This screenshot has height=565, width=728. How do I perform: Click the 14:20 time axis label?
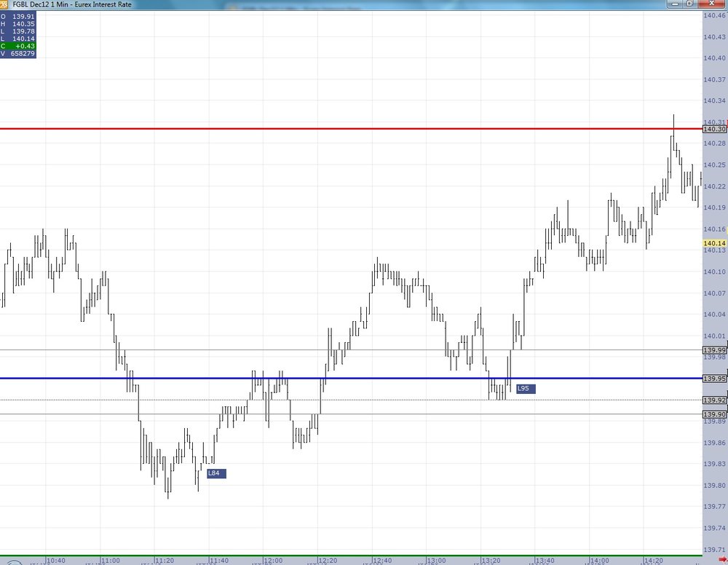654,561
